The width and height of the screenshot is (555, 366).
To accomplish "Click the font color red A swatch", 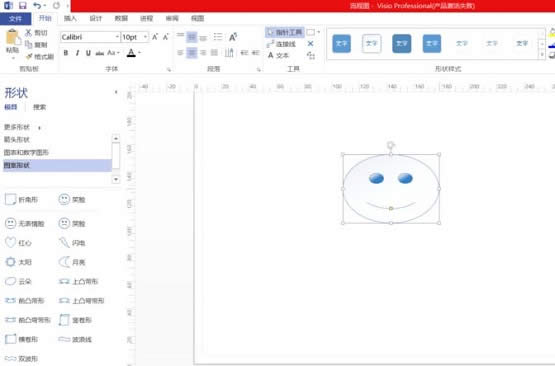I will (131, 53).
